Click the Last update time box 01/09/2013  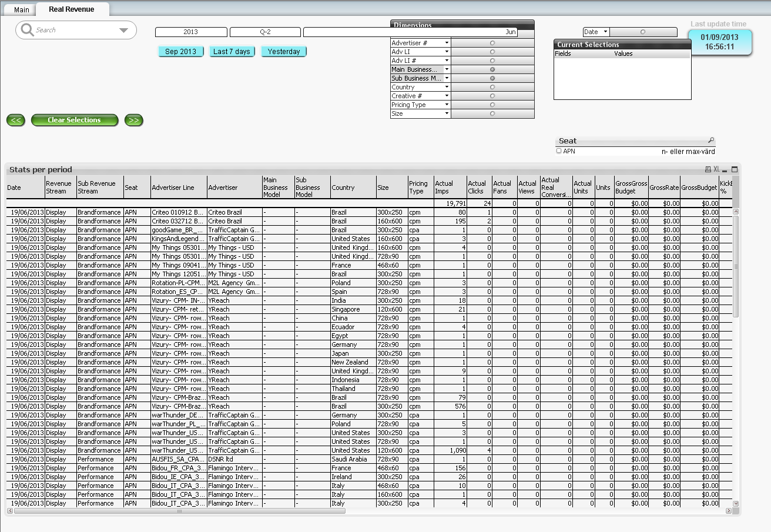coord(719,42)
